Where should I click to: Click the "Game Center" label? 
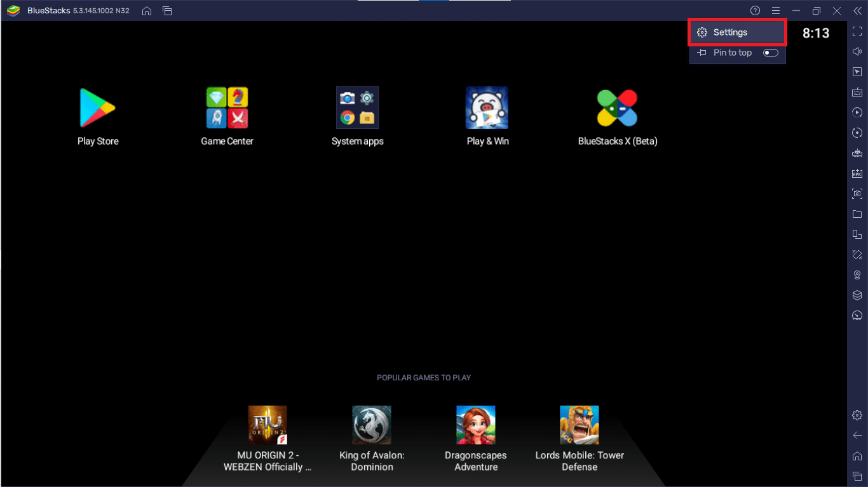[227, 141]
